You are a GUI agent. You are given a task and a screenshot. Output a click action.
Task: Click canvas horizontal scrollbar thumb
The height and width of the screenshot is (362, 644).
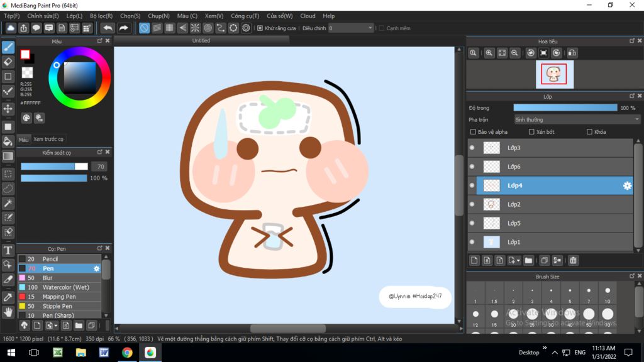pos(288,328)
